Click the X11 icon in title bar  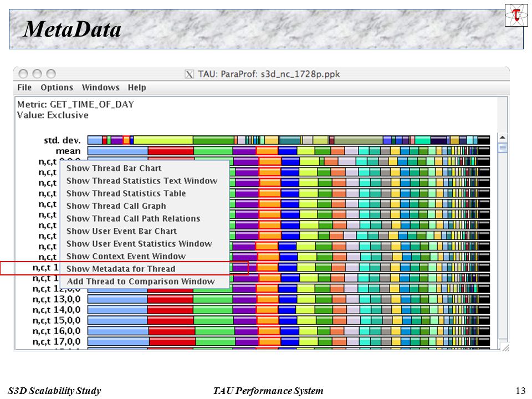pos(189,74)
